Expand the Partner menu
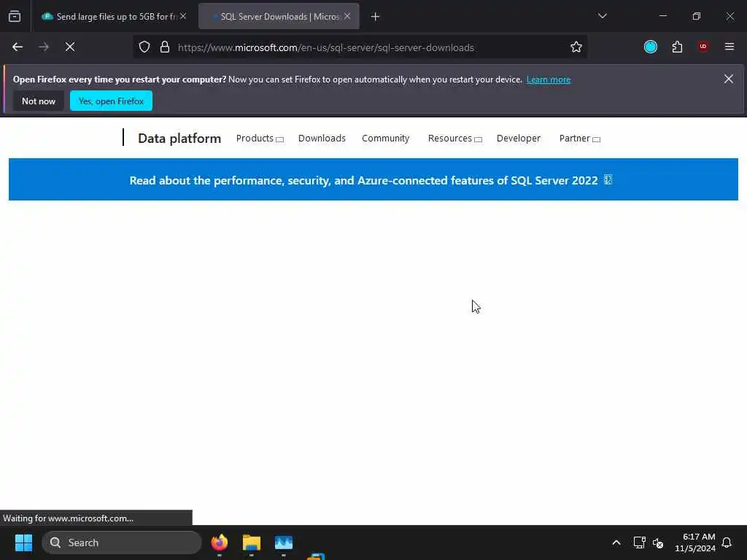Image resolution: width=747 pixels, height=560 pixels. 580,139
